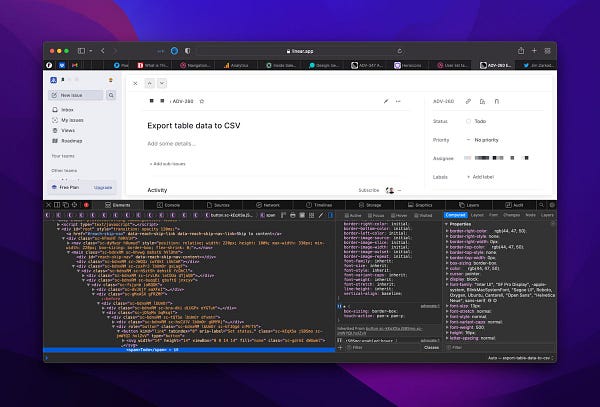Click the Safari back arrow
This screenshot has width=600, height=407.
103,50
